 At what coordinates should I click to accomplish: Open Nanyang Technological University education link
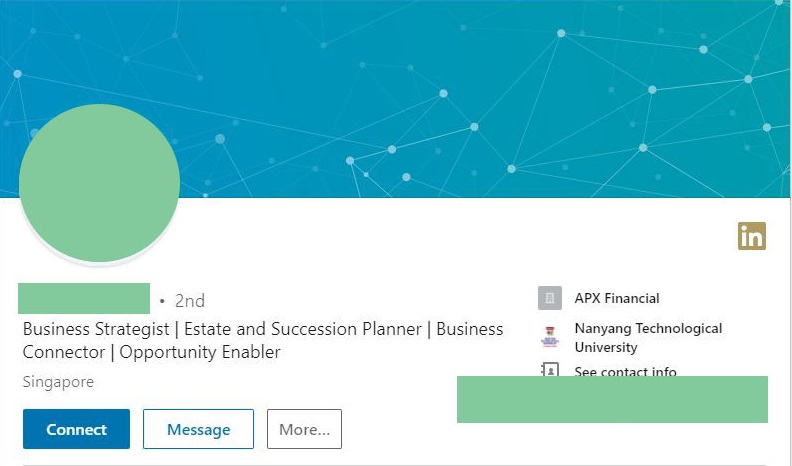649,338
